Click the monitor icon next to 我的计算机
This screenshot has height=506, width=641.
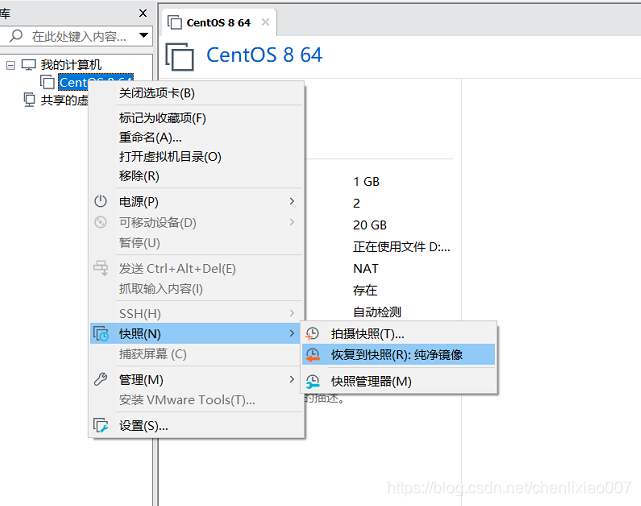[x=29, y=65]
